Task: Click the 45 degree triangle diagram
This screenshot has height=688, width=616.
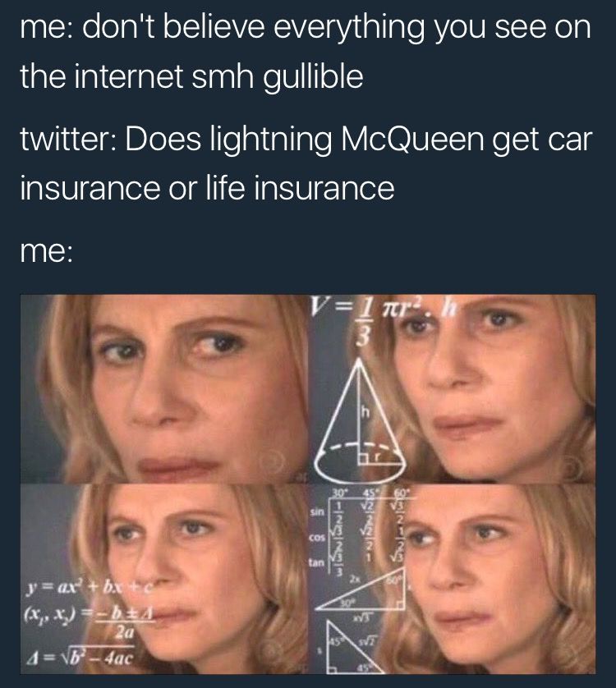Action: (x=352, y=648)
